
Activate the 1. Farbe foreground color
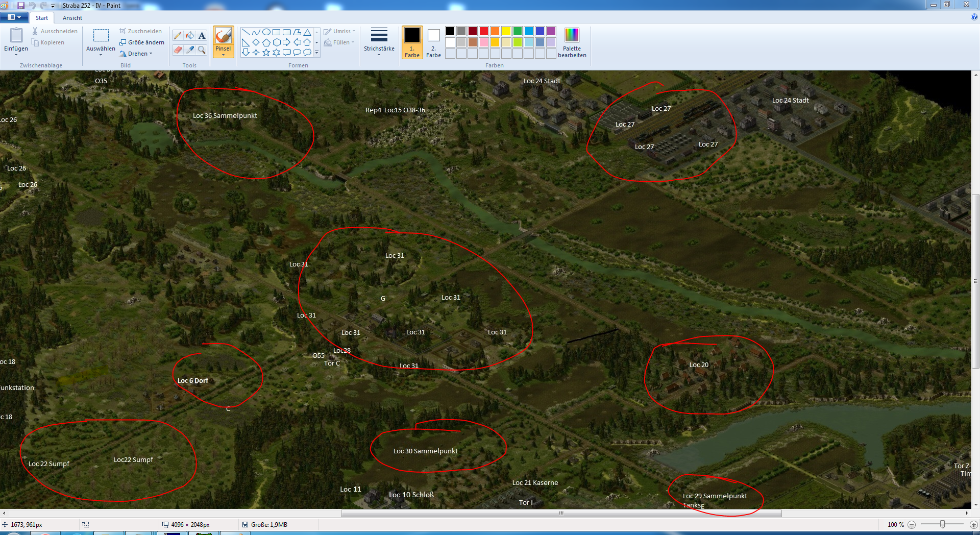pyautogui.click(x=412, y=42)
